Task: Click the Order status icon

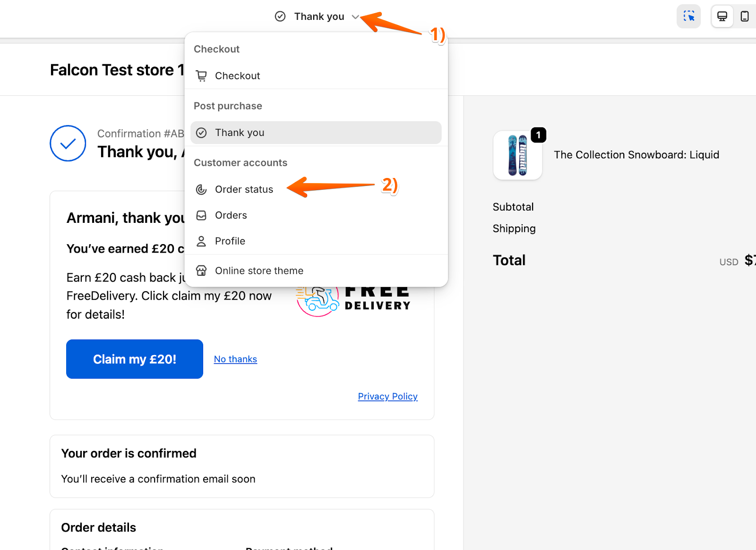Action: (201, 189)
